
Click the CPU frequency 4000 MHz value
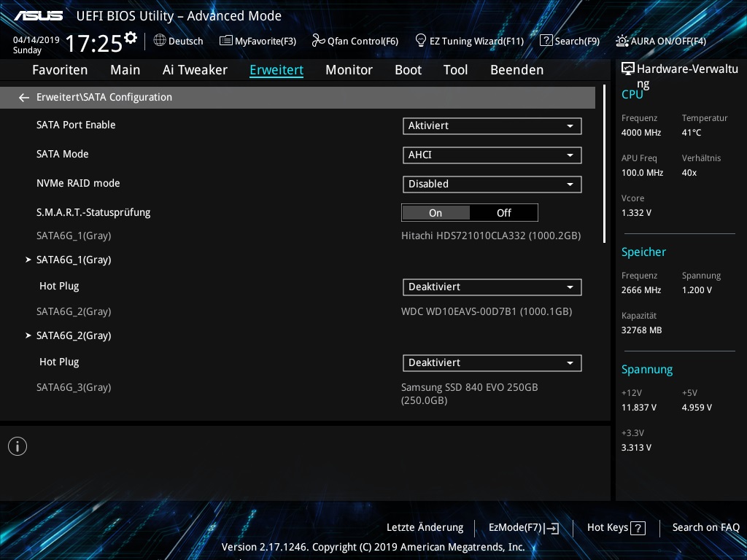[640, 133]
